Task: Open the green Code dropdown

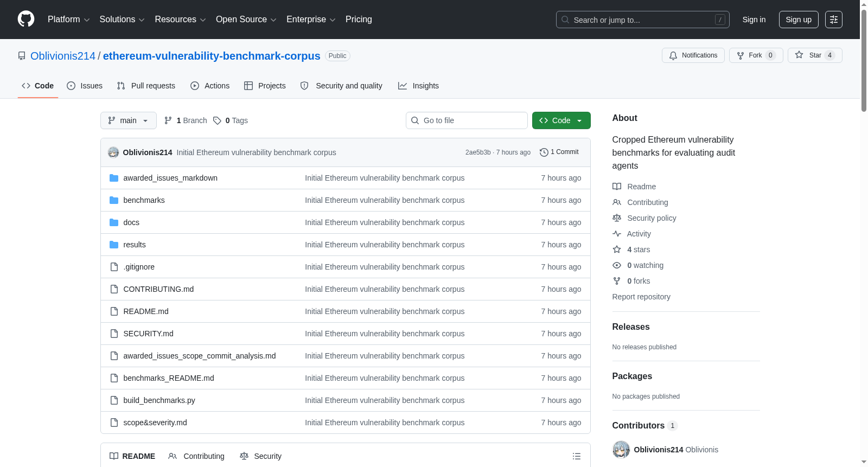Action: [561, 120]
